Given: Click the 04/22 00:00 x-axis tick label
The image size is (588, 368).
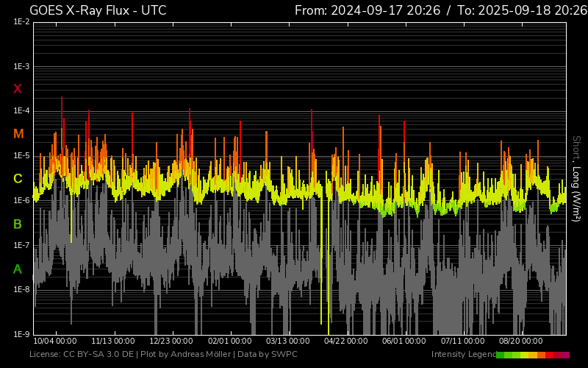Looking at the screenshot, I should pyautogui.click(x=345, y=342).
